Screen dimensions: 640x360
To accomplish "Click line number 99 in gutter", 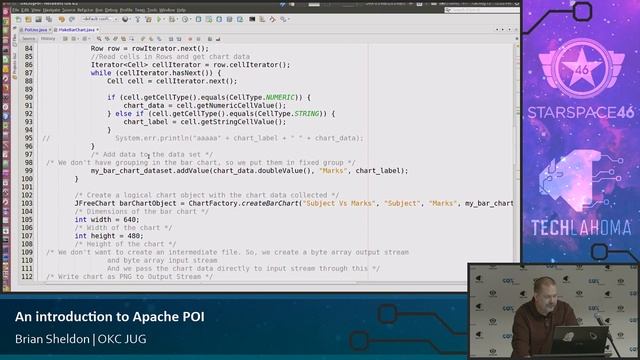I will 29,171.
